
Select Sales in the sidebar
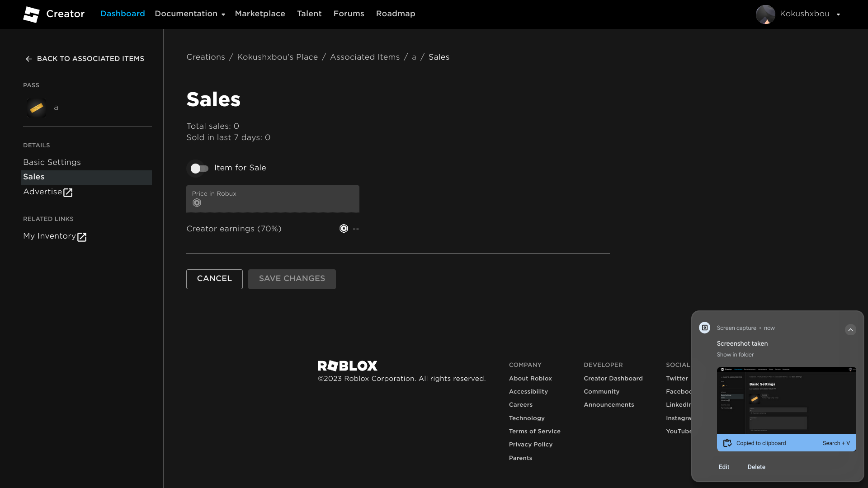[x=86, y=177]
